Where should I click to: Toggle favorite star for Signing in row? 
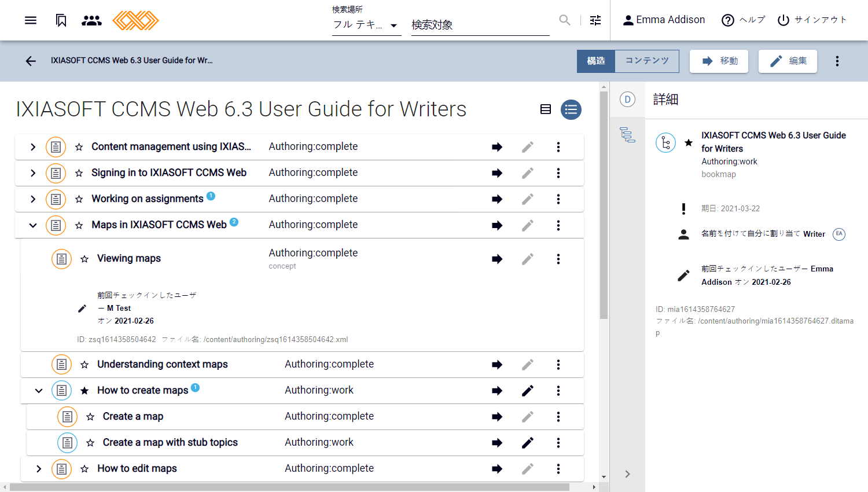[79, 173]
